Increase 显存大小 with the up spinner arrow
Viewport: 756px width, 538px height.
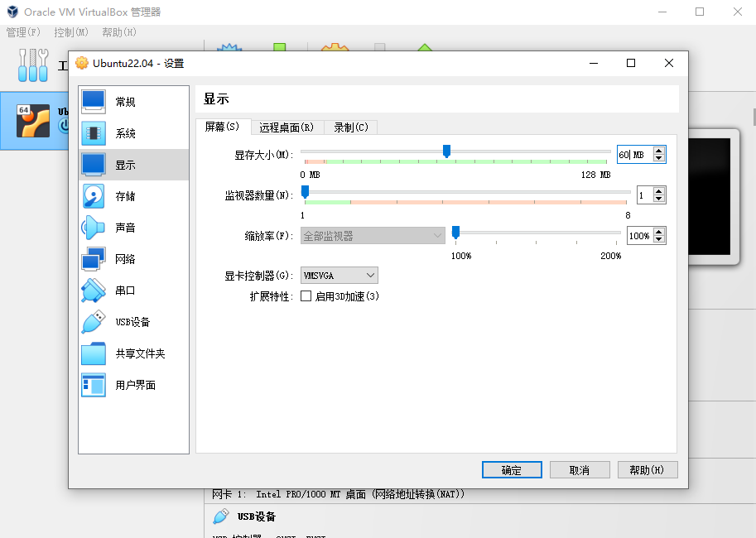click(x=659, y=151)
